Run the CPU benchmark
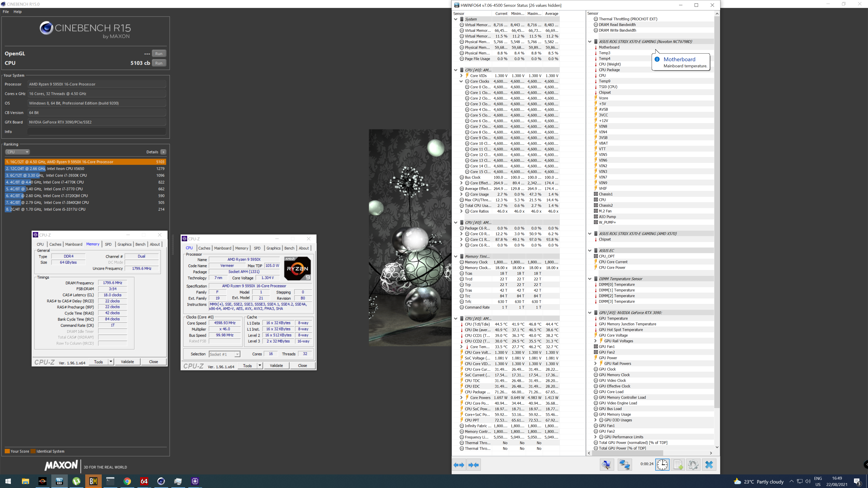 coord(159,63)
